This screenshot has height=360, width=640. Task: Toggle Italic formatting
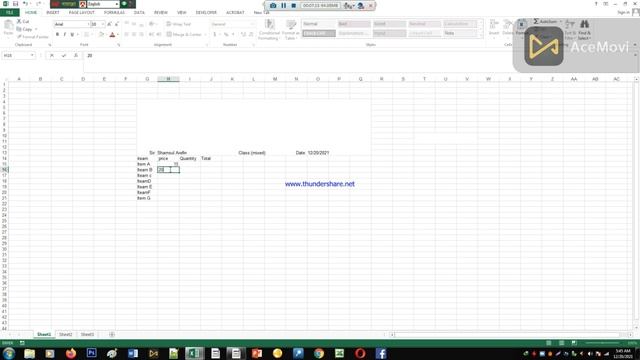coord(64,35)
